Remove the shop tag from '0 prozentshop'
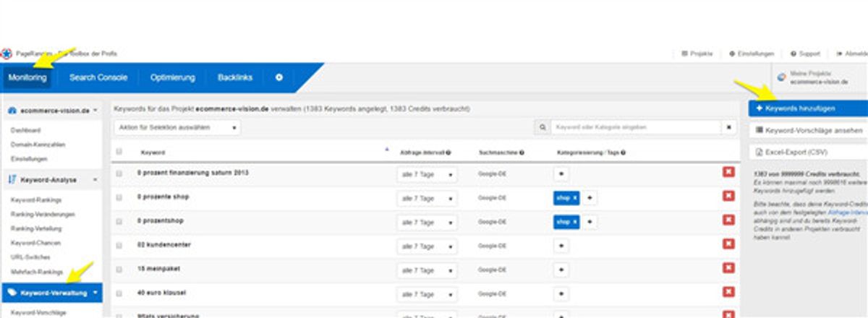This screenshot has width=868, height=318. [x=575, y=222]
